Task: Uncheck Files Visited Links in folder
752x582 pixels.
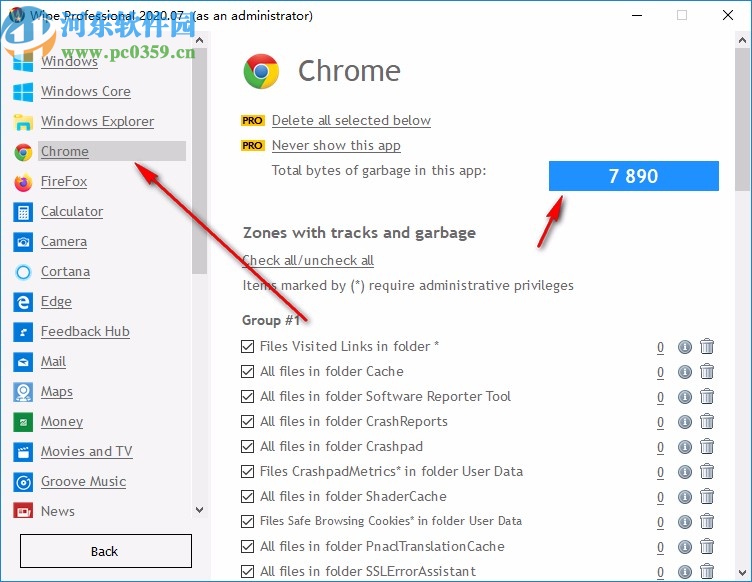Action: [247, 346]
